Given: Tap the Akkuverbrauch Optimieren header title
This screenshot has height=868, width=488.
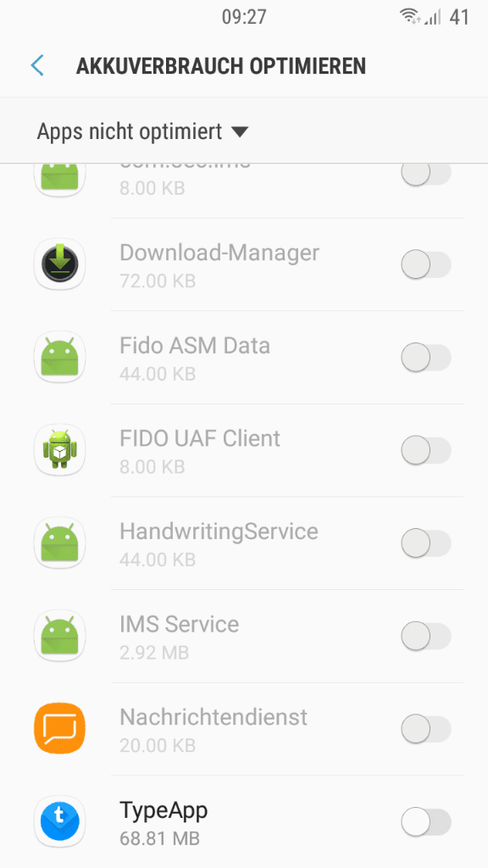Looking at the screenshot, I should pos(221,66).
